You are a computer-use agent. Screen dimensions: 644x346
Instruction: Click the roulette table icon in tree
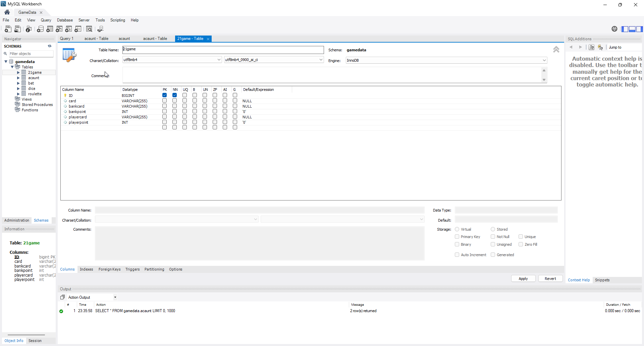pyautogui.click(x=24, y=94)
